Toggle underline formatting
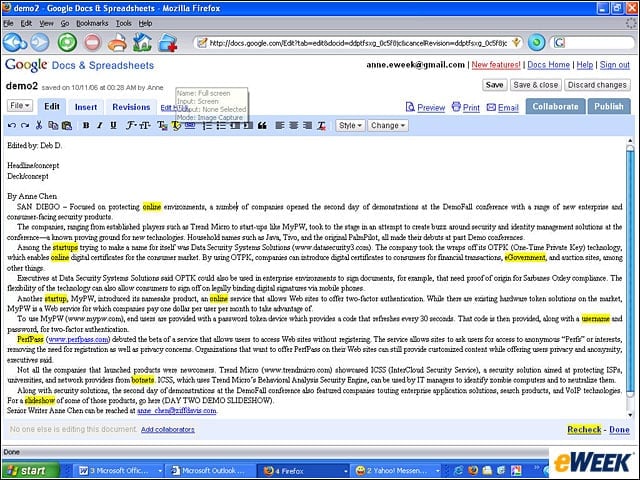Image resolution: width=640 pixels, height=480 pixels. click(x=113, y=125)
